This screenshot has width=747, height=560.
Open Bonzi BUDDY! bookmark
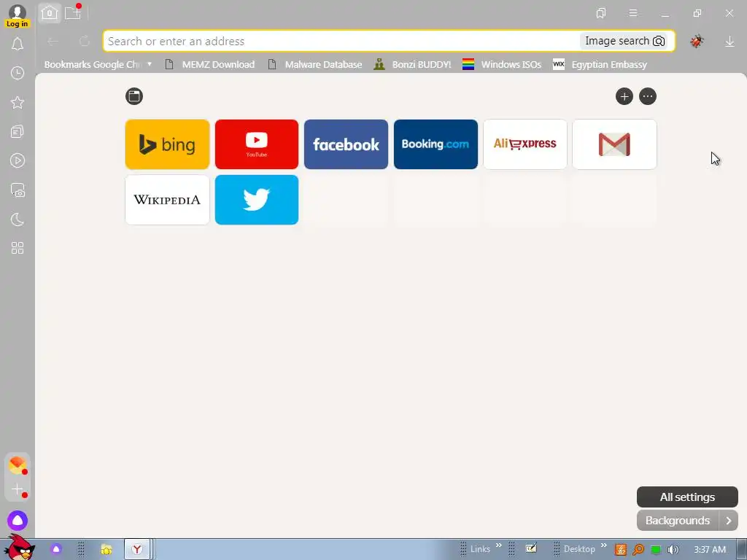tap(413, 64)
